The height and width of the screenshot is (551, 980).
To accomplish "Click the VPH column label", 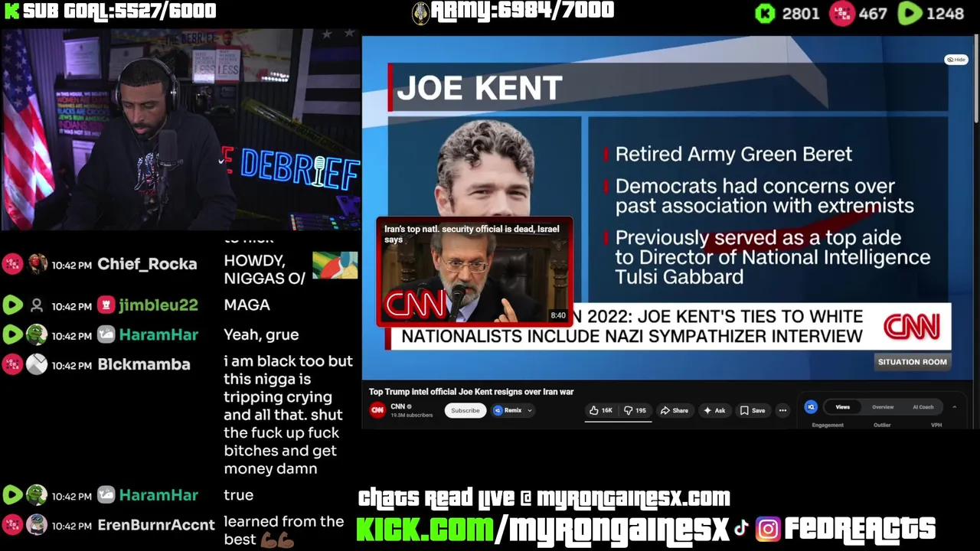I will coord(936,425).
